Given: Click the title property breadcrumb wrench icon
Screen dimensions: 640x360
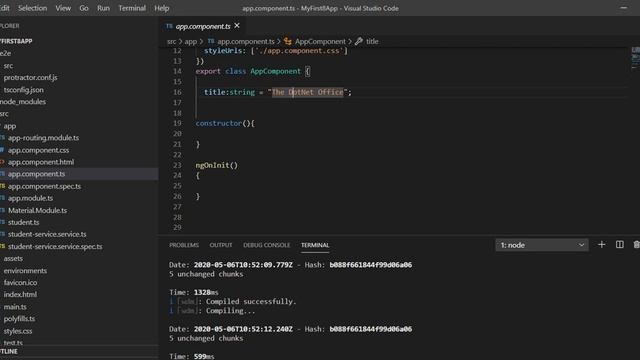Looking at the screenshot, I should tap(359, 41).
